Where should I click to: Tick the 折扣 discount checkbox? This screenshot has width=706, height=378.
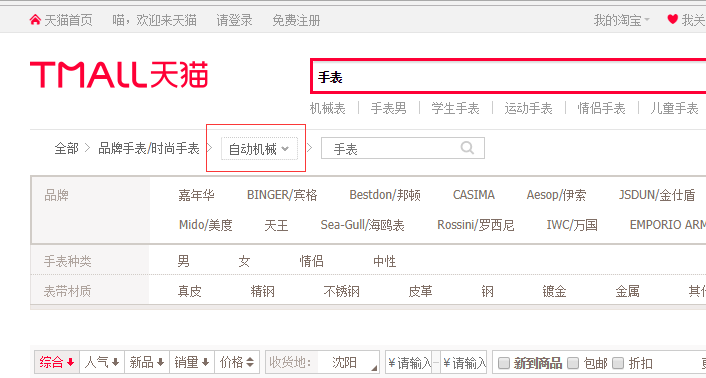point(618,363)
